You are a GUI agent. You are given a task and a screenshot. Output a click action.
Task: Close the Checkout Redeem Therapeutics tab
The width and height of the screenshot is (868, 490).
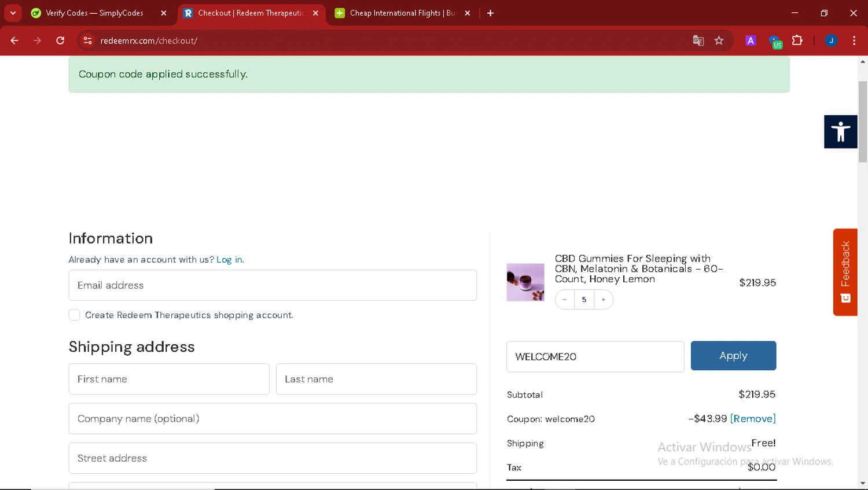point(315,13)
